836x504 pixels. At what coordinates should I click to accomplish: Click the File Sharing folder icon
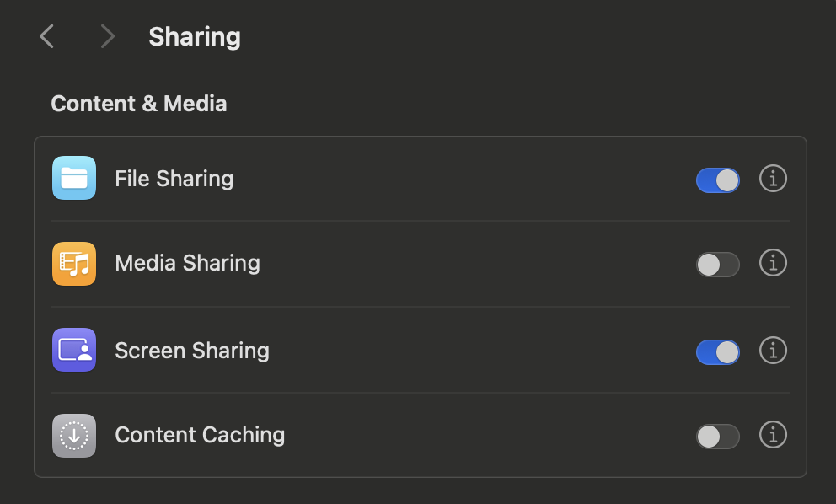click(x=74, y=178)
